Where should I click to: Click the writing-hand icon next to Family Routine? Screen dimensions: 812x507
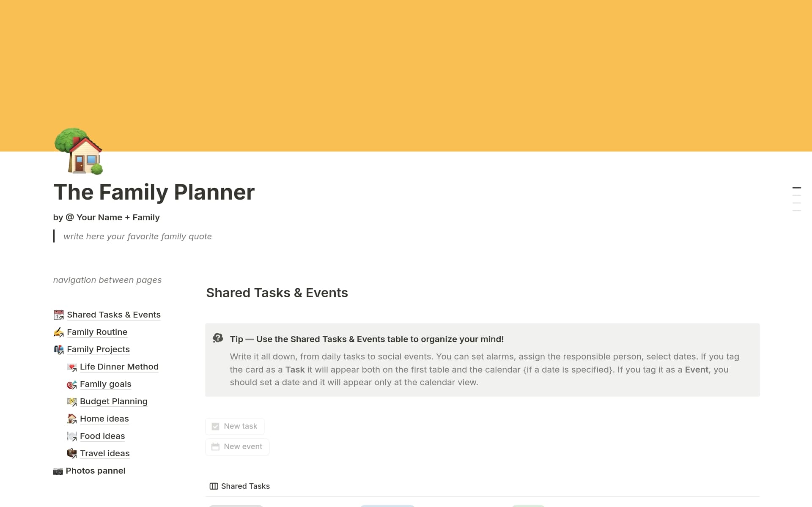[58, 332]
